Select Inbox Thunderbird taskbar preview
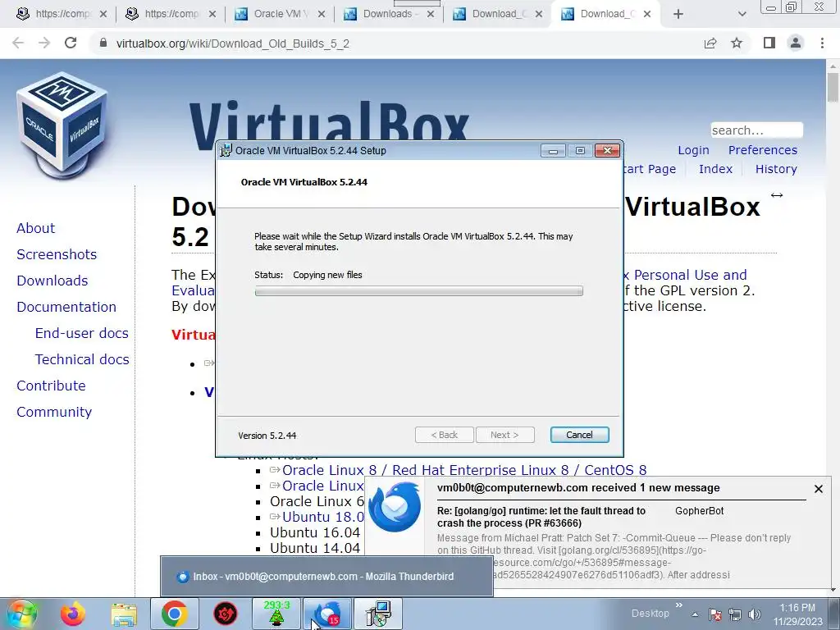The image size is (840, 630). click(326, 577)
